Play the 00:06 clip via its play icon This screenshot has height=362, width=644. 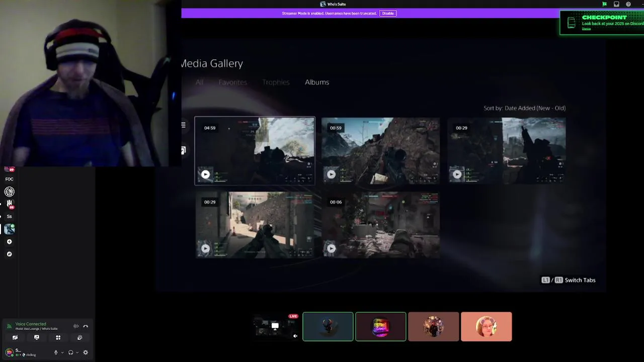[x=331, y=248]
